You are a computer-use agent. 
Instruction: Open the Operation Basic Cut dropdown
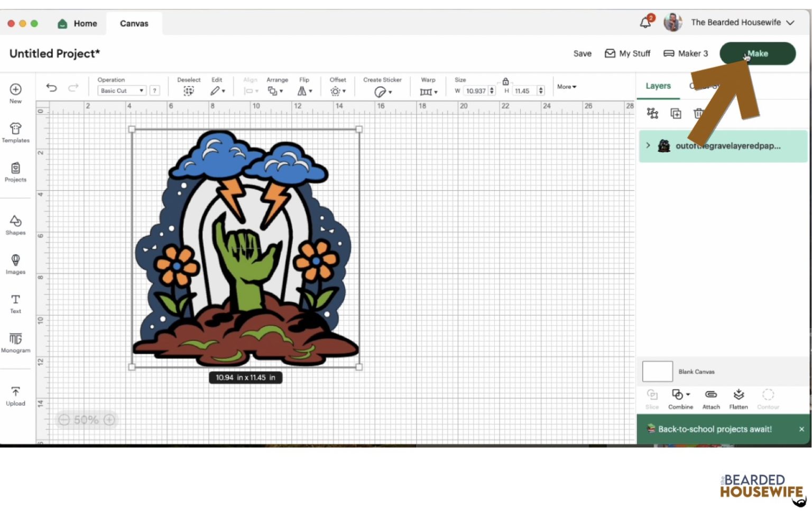click(122, 91)
